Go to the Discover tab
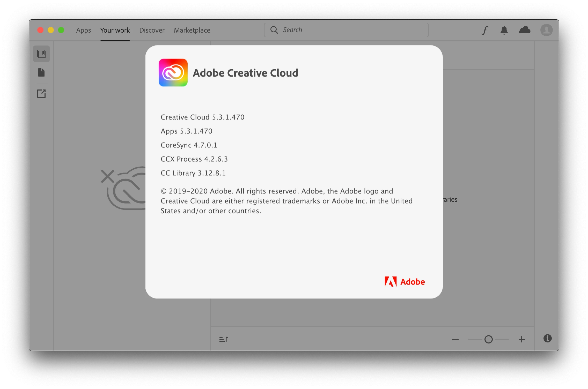This screenshot has width=588, height=389. [152, 30]
